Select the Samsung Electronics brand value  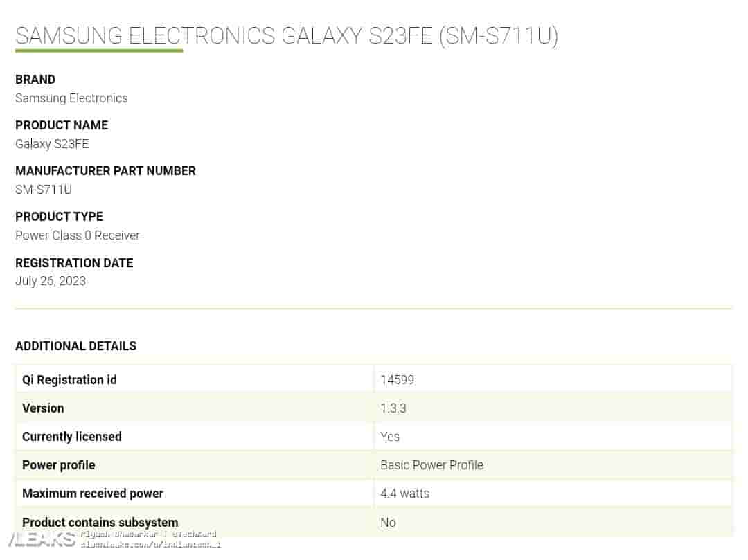pos(71,98)
